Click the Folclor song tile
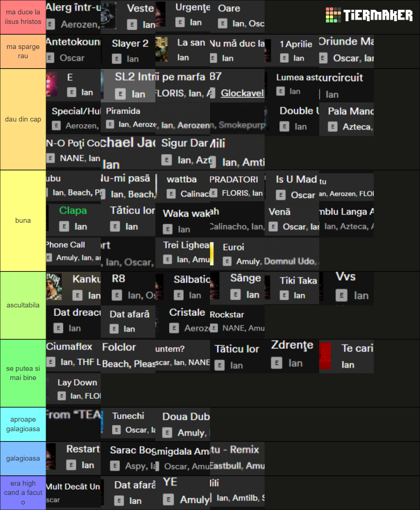This screenshot has width=420, height=510. pos(128,356)
